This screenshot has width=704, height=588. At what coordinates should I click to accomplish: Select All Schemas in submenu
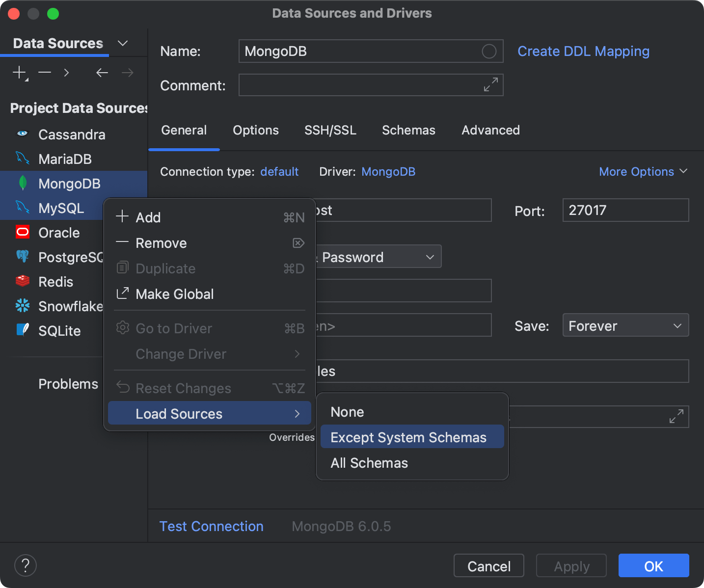coord(369,463)
